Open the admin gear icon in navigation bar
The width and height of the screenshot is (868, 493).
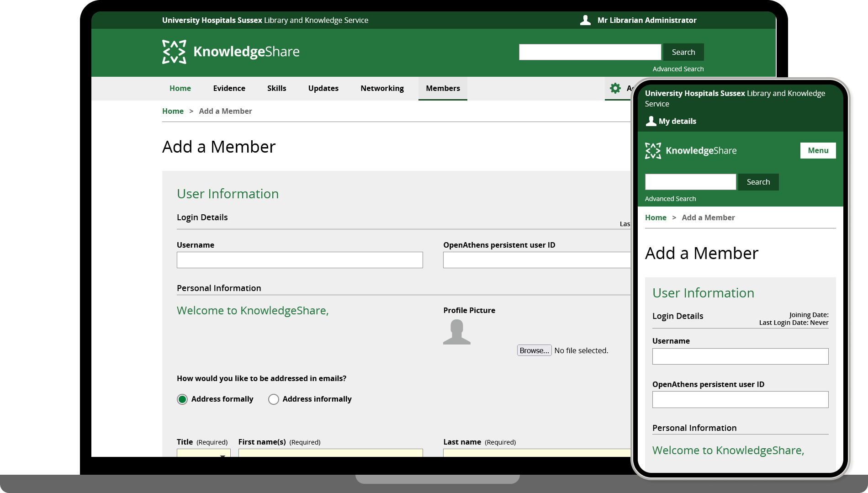coord(615,88)
